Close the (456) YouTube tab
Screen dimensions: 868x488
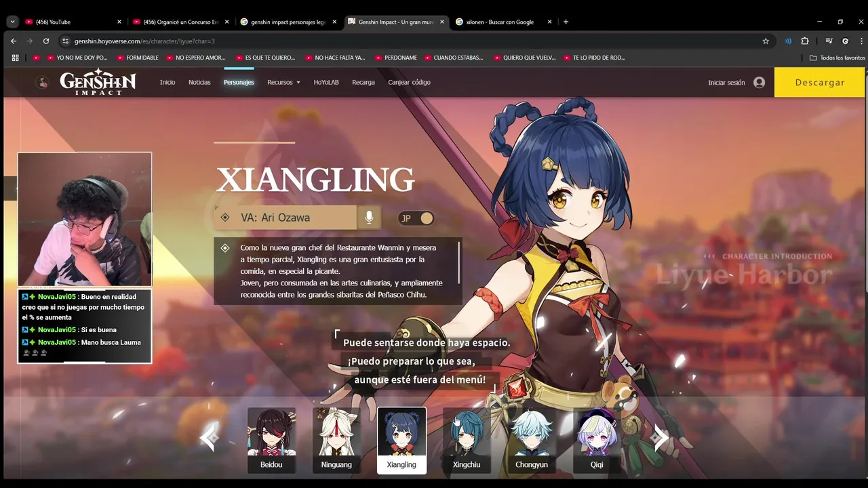click(119, 22)
